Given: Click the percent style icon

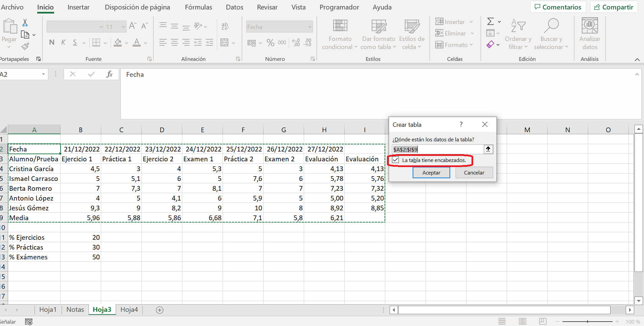Looking at the screenshot, I should click(270, 43).
